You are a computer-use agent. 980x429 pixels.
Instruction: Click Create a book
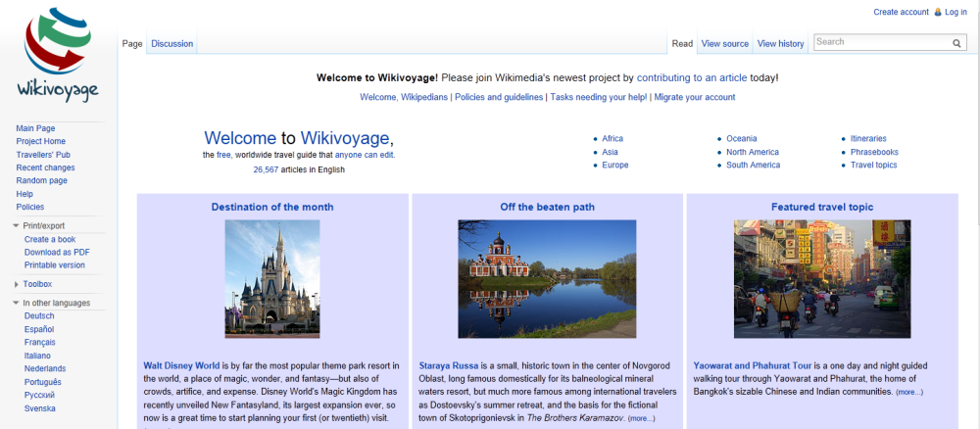(50, 240)
